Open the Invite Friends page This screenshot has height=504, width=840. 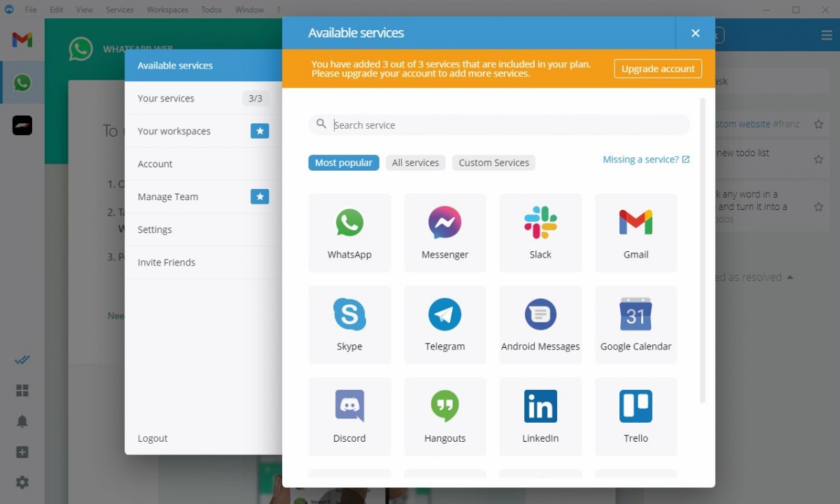[x=204, y=262]
